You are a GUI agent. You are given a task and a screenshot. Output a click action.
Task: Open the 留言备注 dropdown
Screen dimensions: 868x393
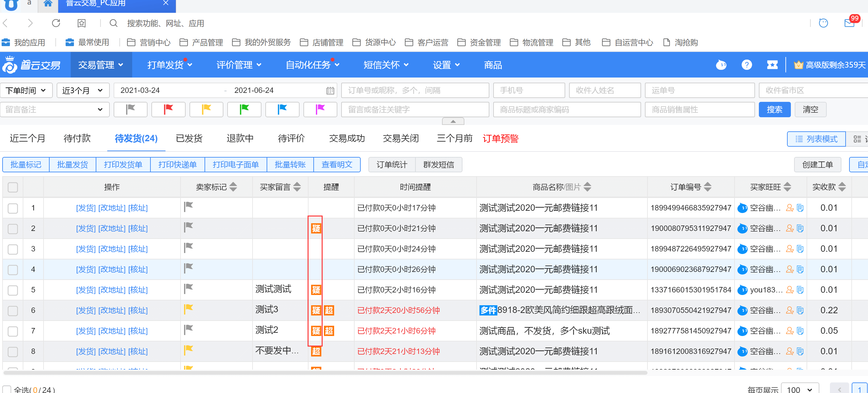click(55, 109)
